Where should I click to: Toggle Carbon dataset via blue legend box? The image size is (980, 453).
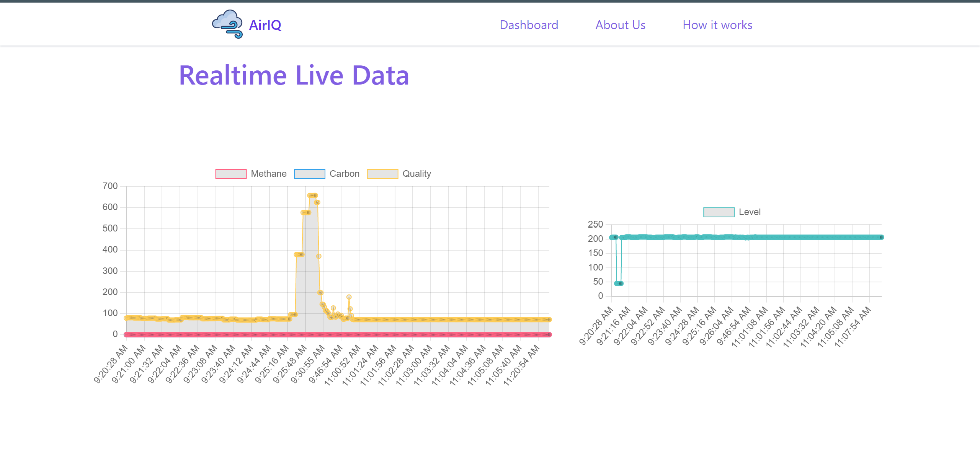309,174
